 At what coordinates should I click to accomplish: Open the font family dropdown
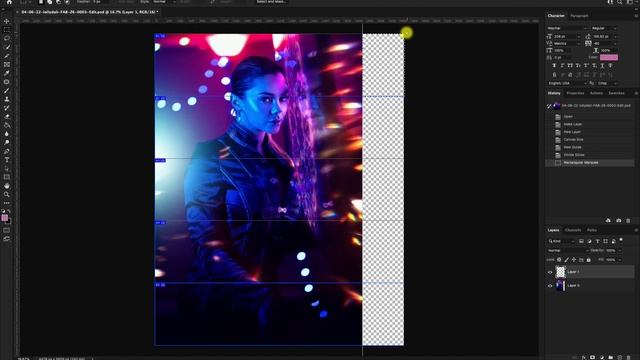(567, 28)
